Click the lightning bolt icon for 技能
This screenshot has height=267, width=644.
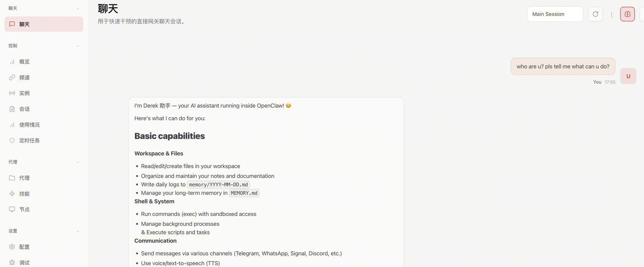12,194
